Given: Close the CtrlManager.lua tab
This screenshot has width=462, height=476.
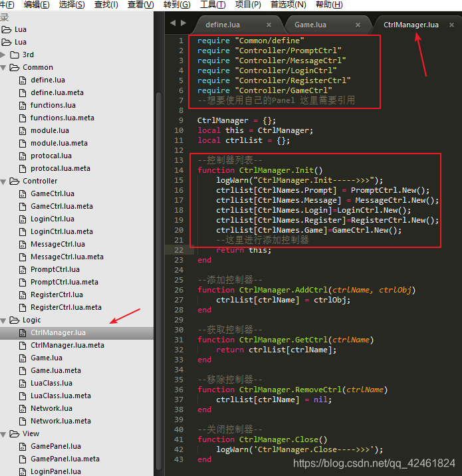Looking at the screenshot, I should [451, 25].
